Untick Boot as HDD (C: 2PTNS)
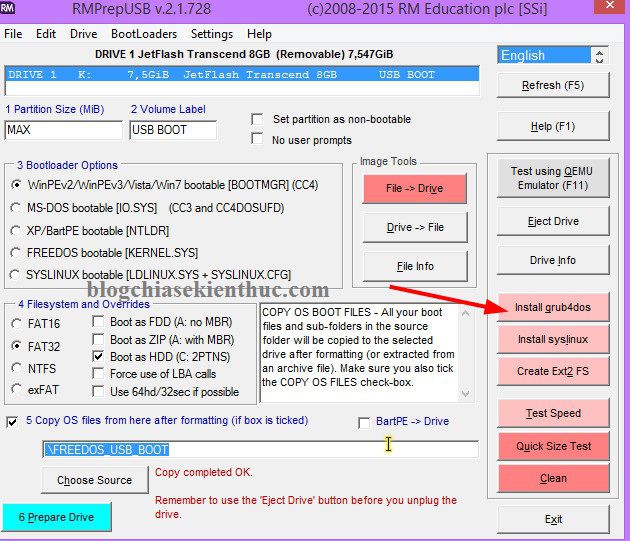The height and width of the screenshot is (541, 630). pos(98,356)
